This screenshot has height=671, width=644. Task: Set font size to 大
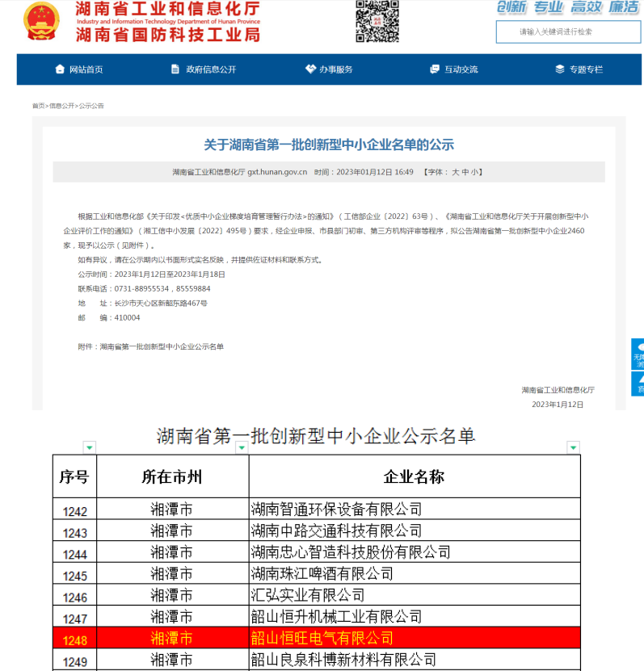(455, 172)
